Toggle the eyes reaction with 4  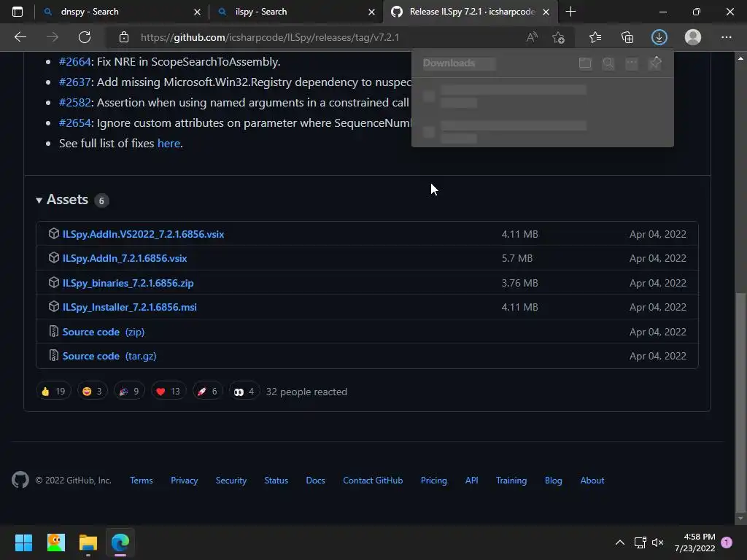click(x=244, y=392)
